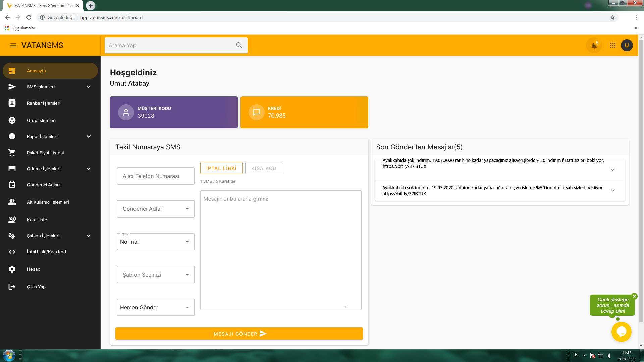Click the Müşteri Kodu 39028 card
This screenshot has height=362, width=644.
coord(174,112)
